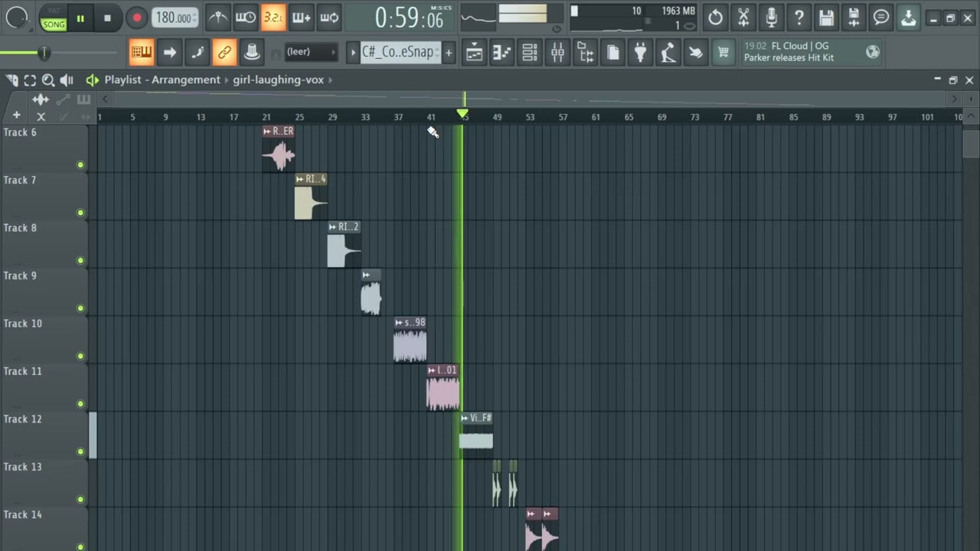Mute Track 8 with its green LED

point(80,260)
